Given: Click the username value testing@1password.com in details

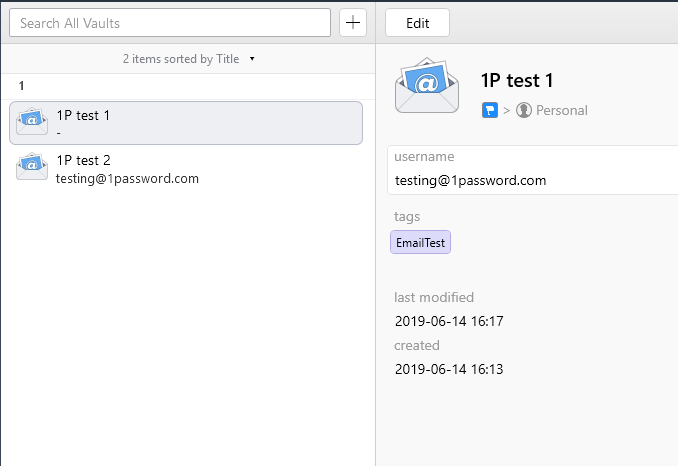Looking at the screenshot, I should point(470,180).
